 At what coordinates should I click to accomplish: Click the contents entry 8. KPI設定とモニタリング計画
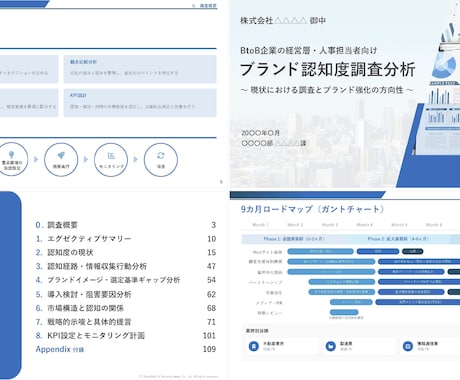click(90, 336)
